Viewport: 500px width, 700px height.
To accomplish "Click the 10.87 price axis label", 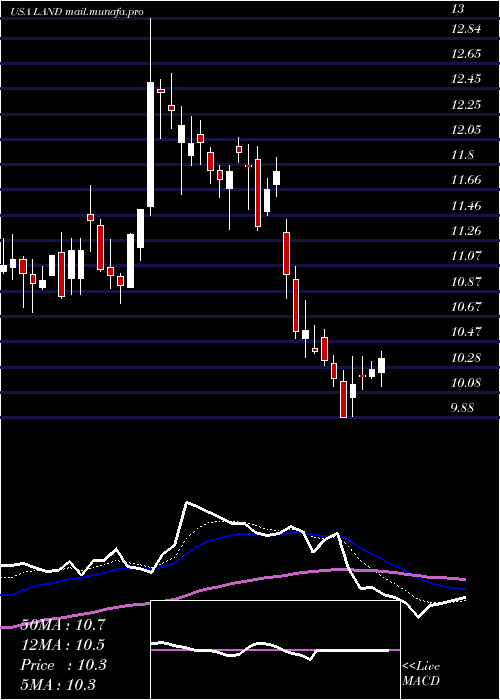I will (x=466, y=282).
